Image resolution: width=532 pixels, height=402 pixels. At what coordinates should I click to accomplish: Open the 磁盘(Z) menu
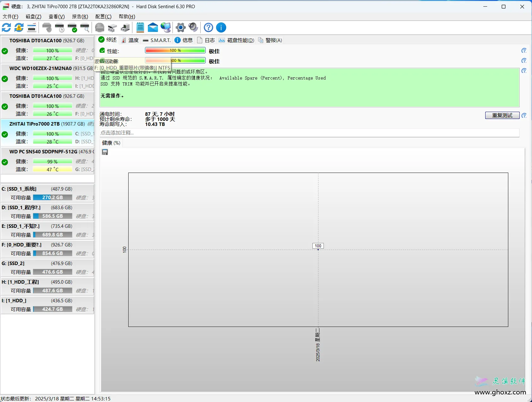coord(33,16)
